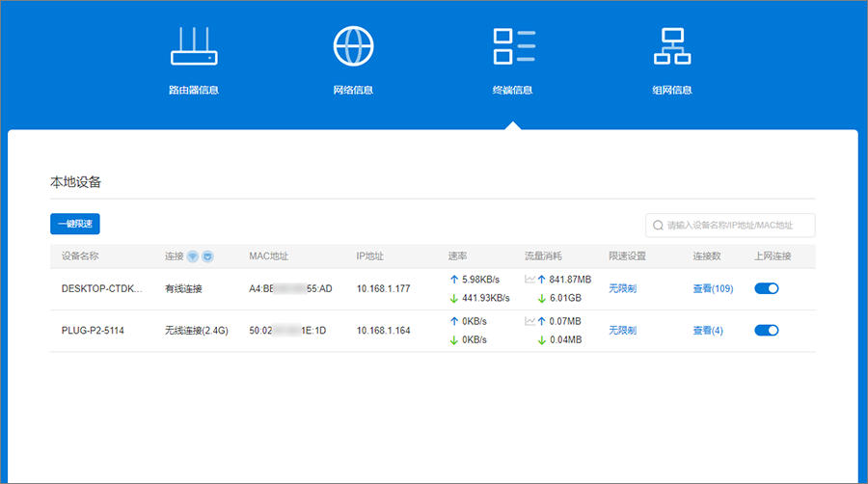Image resolution: width=868 pixels, height=484 pixels.
Task: View connections 查看(4) for PLUG-P2-5114
Action: (708, 331)
